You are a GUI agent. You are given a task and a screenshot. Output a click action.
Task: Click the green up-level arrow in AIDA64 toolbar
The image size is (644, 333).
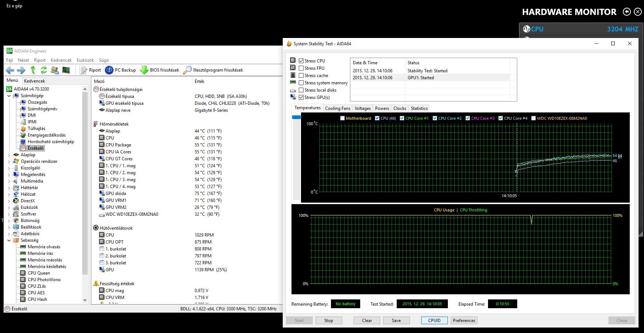[33, 70]
